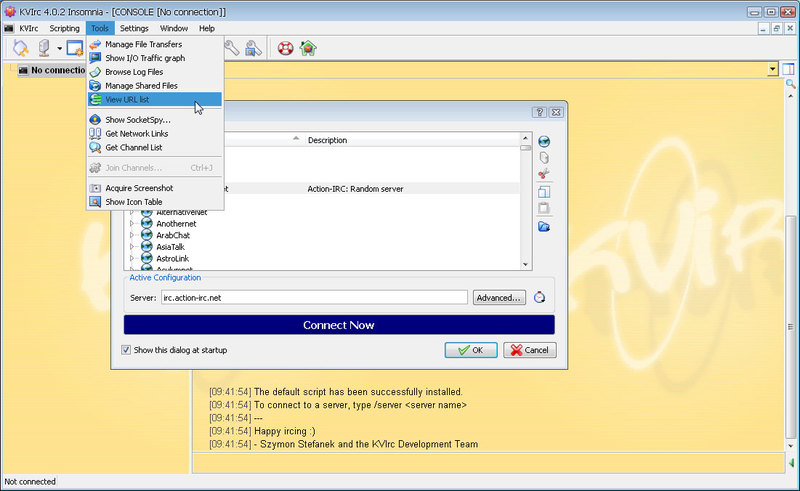Click the server tower toolbar icon
Image resolution: width=800 pixels, height=491 pixels.
(44, 48)
